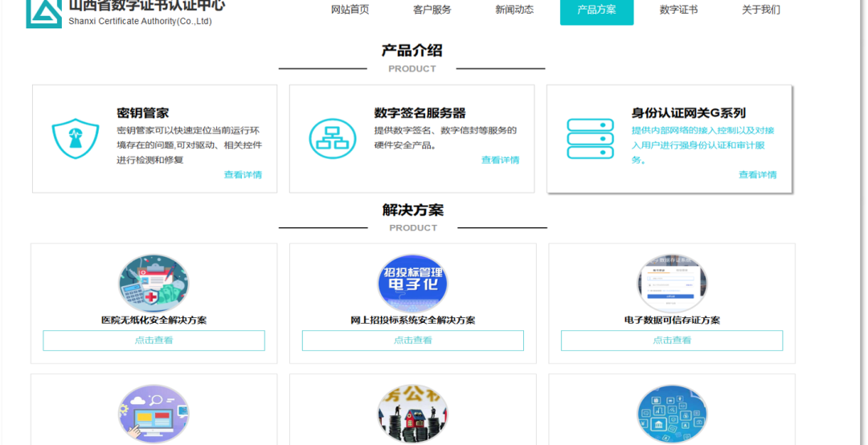This screenshot has height=445, width=868.
Task: Open the 招投标管理电子化 round image
Action: pyautogui.click(x=412, y=284)
